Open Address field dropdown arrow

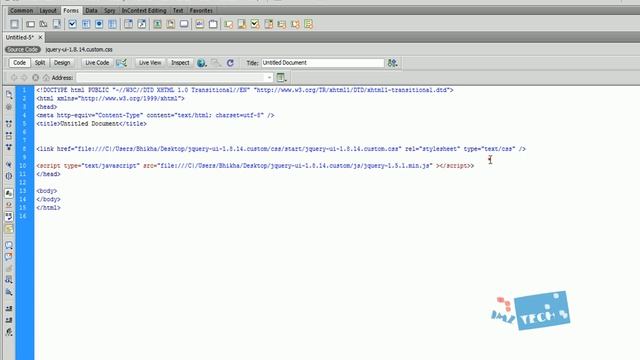[269, 78]
